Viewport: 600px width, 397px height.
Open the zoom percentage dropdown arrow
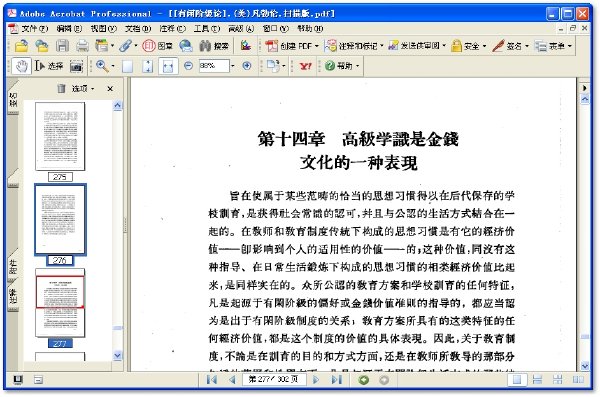point(233,66)
